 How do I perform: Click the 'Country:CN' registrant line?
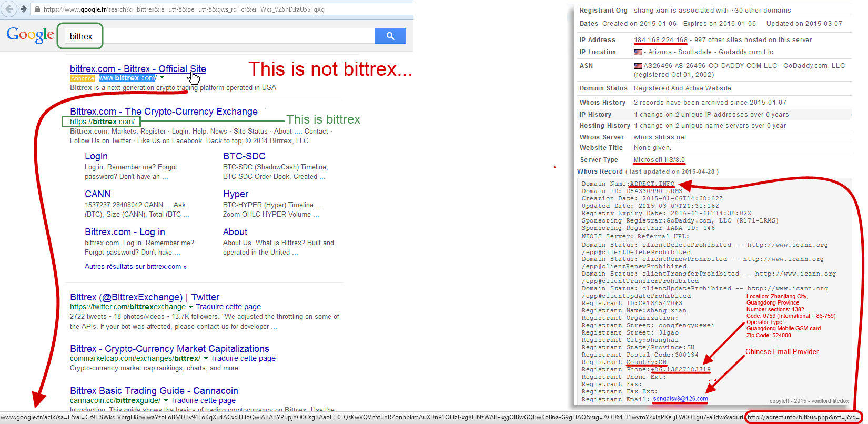point(647,362)
